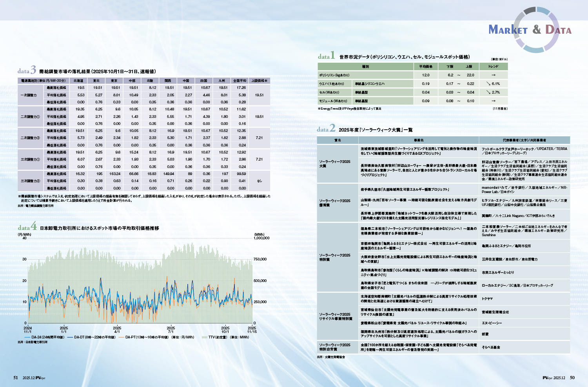Click the 上限価格 column header in data3
588x387 pixels.
pyautogui.click(x=259, y=81)
